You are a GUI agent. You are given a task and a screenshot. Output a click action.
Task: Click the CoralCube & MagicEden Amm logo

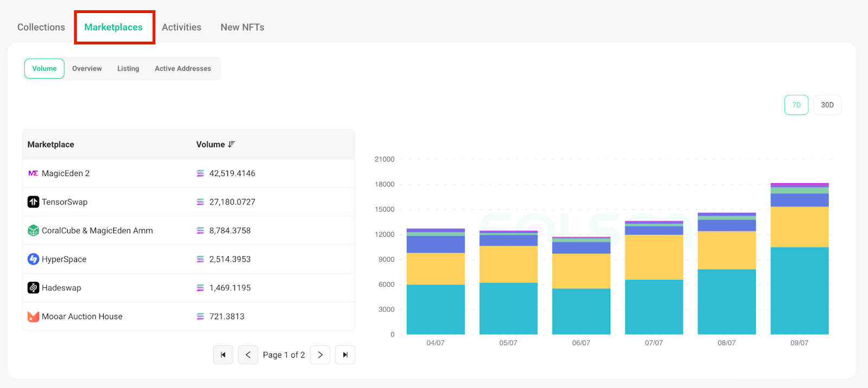[x=33, y=230]
